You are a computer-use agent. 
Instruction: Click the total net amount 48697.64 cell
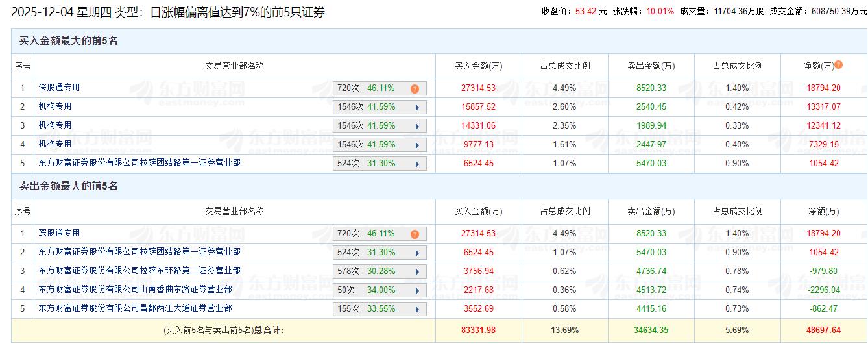[822, 331]
